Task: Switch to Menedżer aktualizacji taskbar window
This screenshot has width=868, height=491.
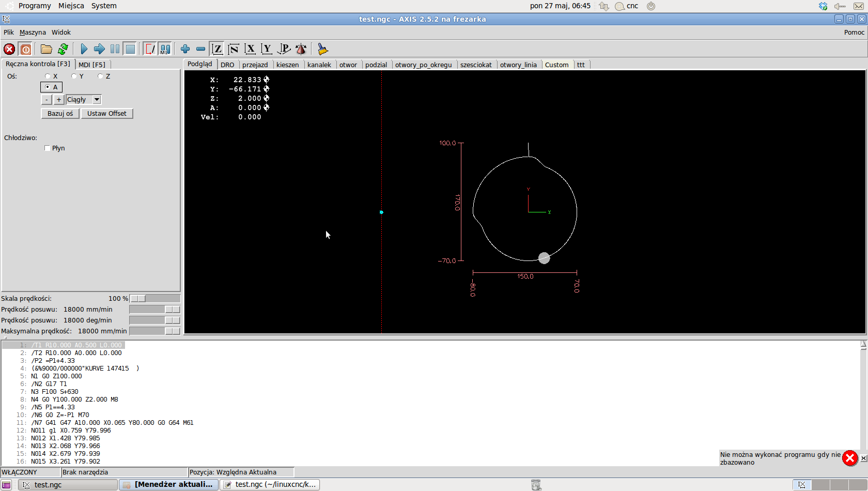Action: [x=168, y=484]
